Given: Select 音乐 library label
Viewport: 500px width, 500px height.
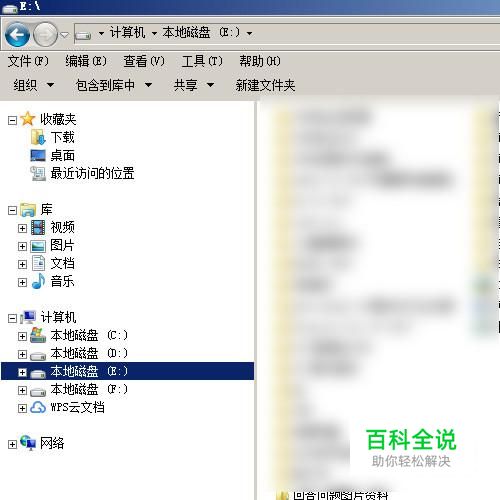Looking at the screenshot, I should pos(63,281).
